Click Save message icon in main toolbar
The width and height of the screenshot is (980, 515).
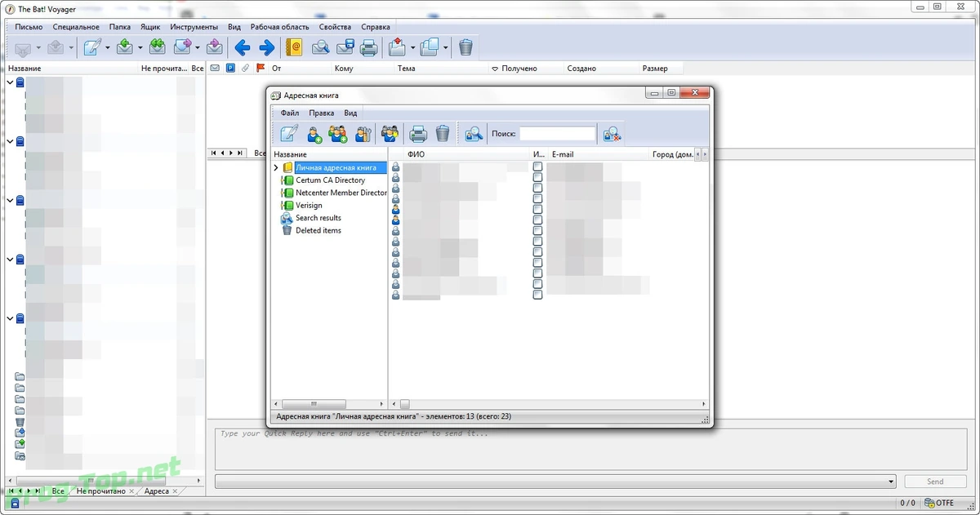pyautogui.click(x=345, y=47)
